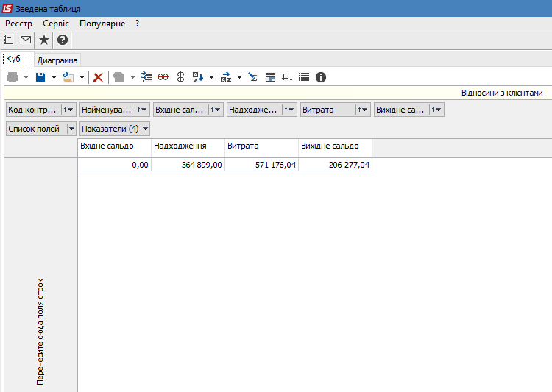The width and height of the screenshot is (552, 392).
Task: Click the envelope mail icon
Action: click(26, 40)
